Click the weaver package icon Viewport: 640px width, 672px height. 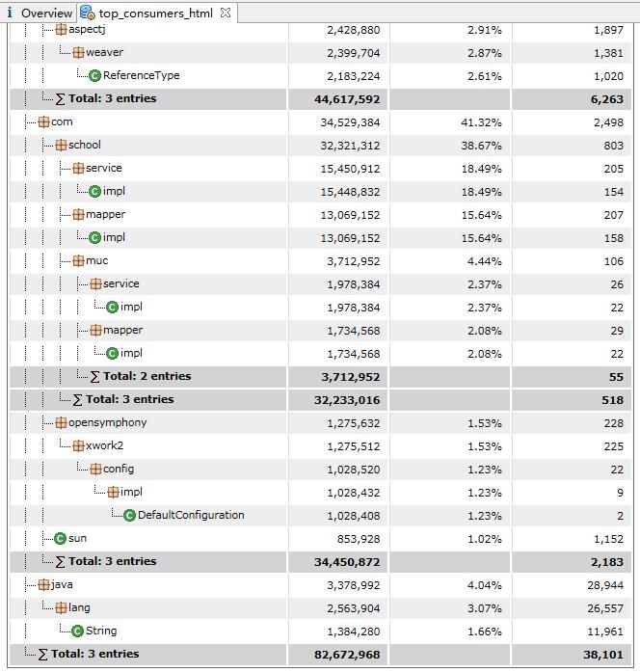click(x=78, y=52)
